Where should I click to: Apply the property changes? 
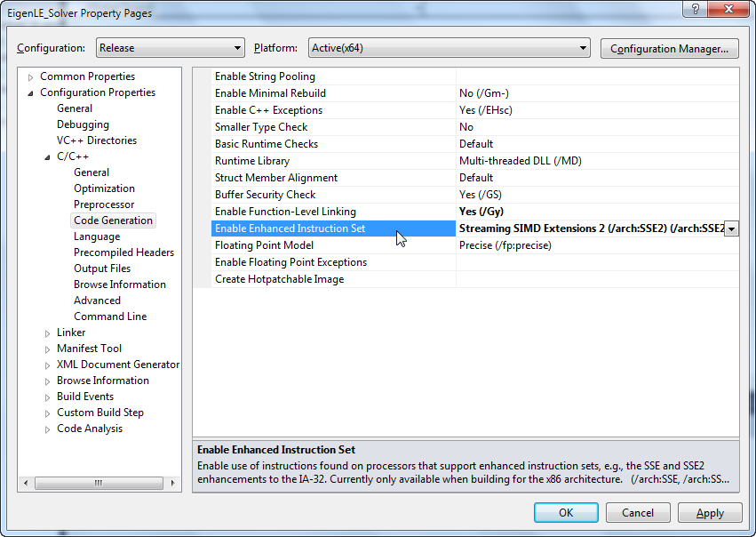(709, 513)
